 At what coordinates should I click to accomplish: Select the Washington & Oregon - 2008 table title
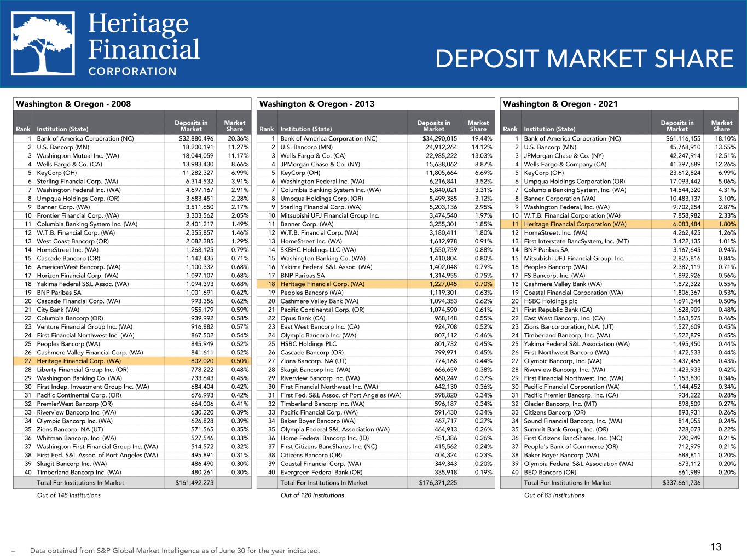click(x=73, y=104)
